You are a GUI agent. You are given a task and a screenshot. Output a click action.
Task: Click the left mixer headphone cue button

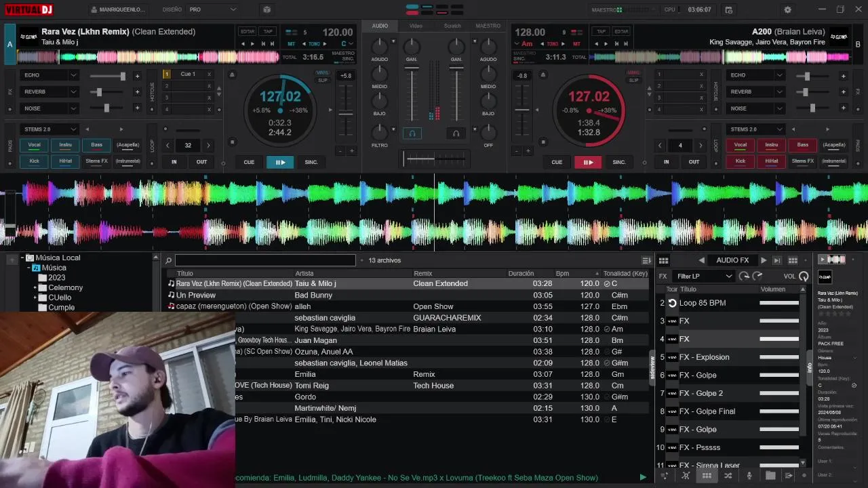click(412, 134)
